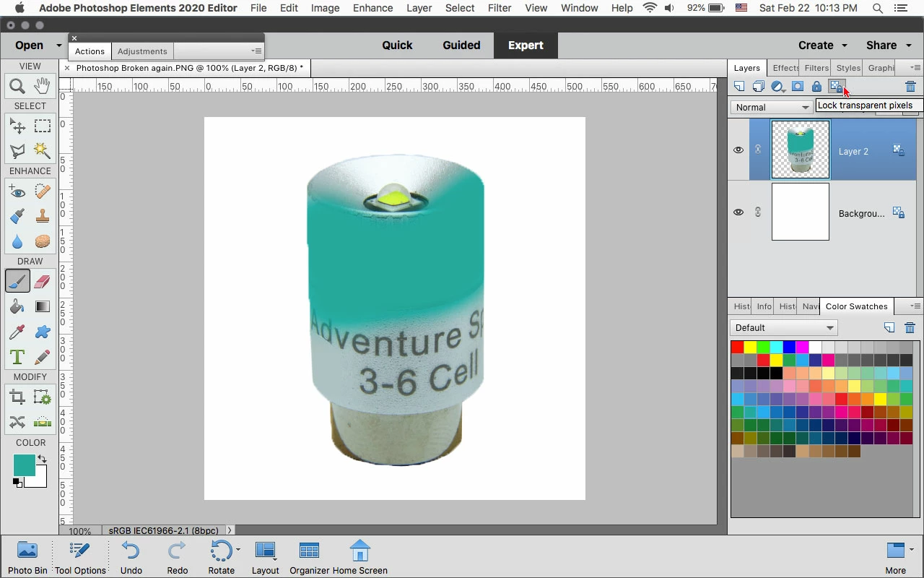Expand Rotate options arrow
The image size is (924, 578).
click(238, 550)
